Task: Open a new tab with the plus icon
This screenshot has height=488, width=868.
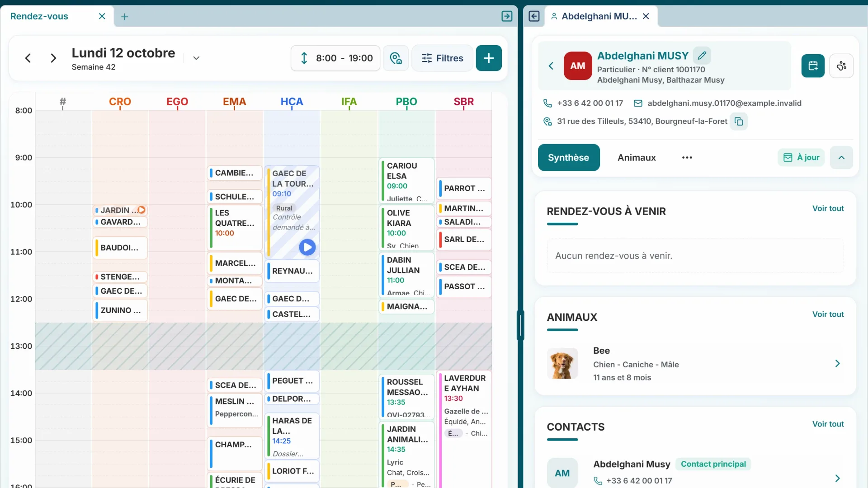Action: [125, 17]
